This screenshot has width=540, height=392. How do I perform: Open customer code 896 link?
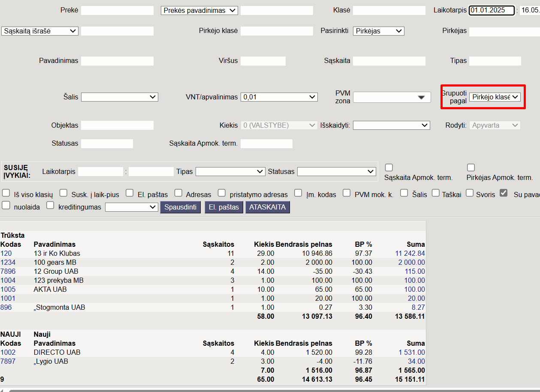[x=6, y=307]
